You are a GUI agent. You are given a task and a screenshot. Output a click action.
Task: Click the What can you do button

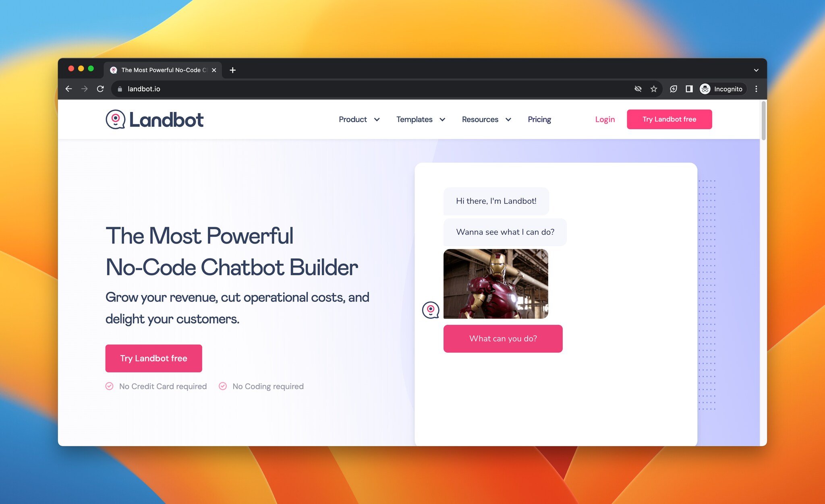coord(503,339)
